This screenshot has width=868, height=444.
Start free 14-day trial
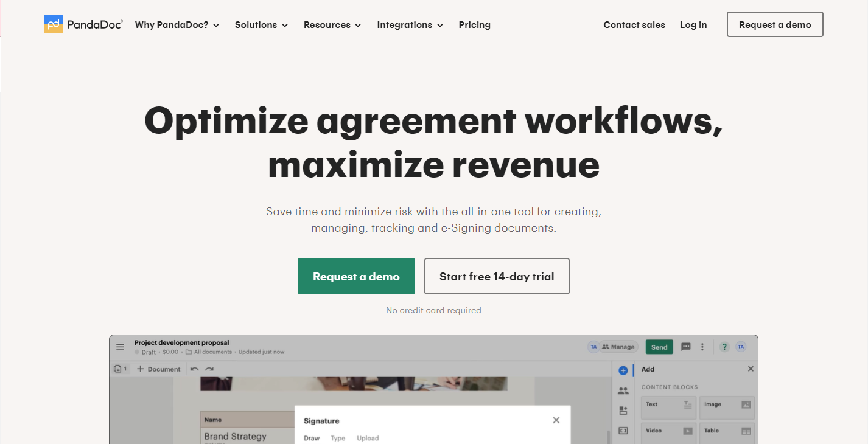(497, 276)
